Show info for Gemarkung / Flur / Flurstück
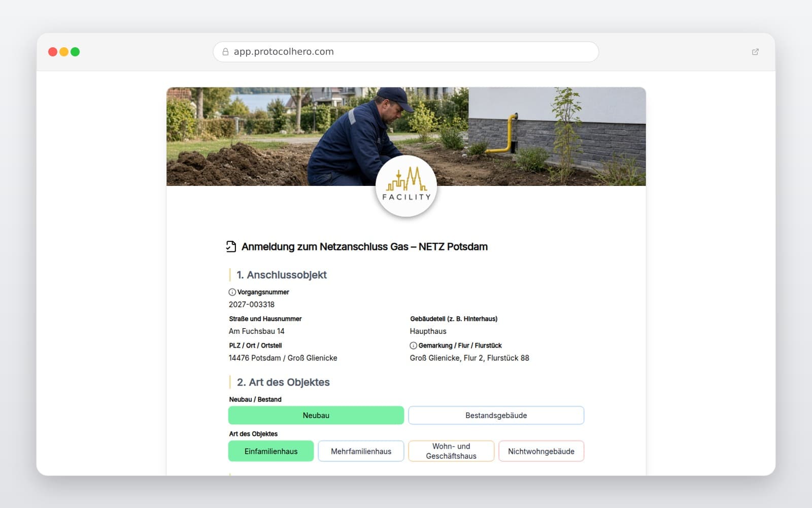Viewport: 812px width, 508px height. [413, 345]
